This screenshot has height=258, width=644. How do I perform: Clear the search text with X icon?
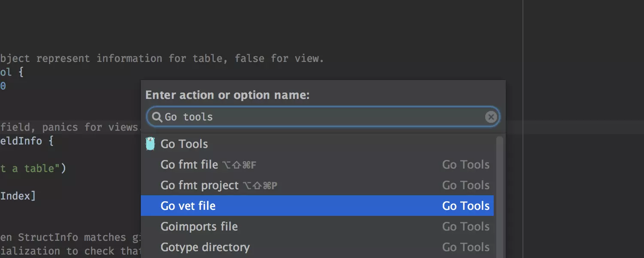[x=491, y=117]
